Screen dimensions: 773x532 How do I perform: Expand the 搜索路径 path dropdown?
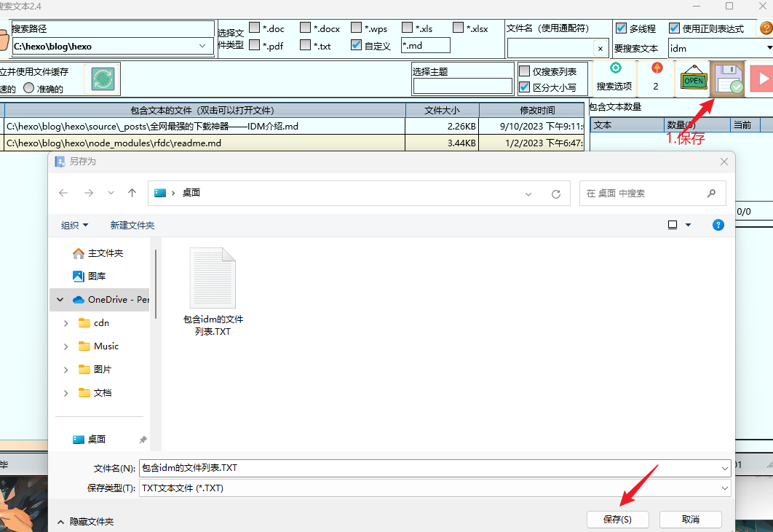(x=203, y=46)
